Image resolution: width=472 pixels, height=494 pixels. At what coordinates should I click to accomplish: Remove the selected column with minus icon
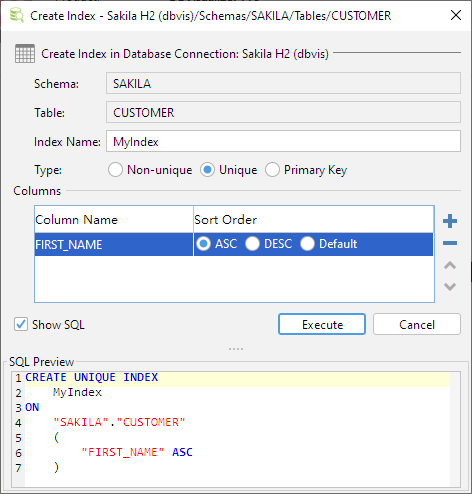pos(450,243)
